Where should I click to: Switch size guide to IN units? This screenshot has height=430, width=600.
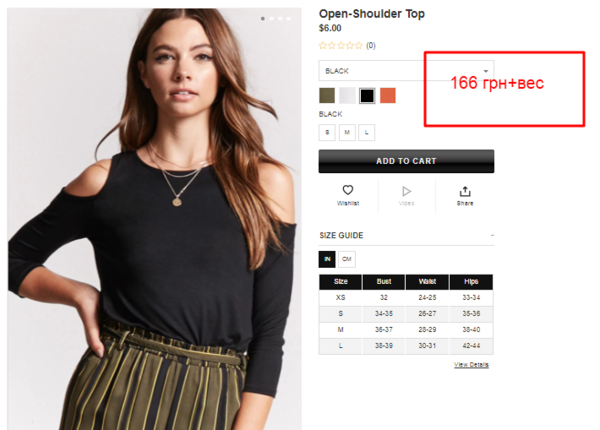327,259
